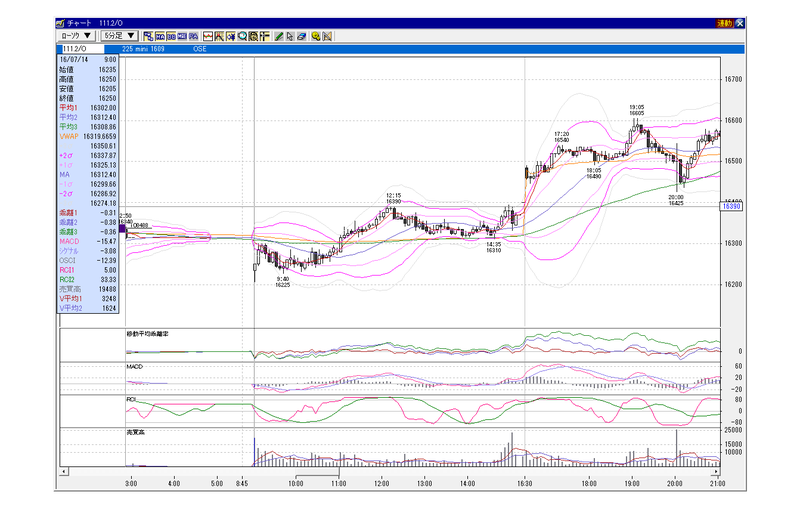Click the last toolbar icon on right
Screen dimensions: 800x507
[326, 35]
